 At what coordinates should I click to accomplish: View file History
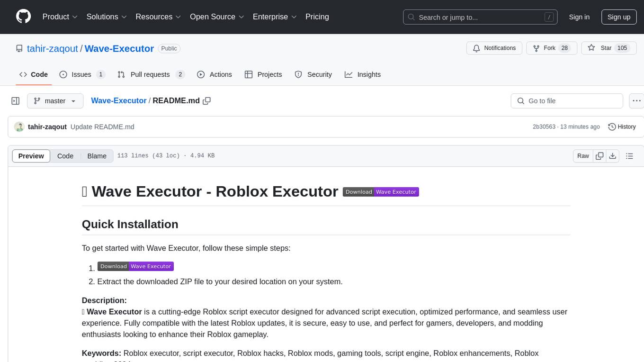622,127
